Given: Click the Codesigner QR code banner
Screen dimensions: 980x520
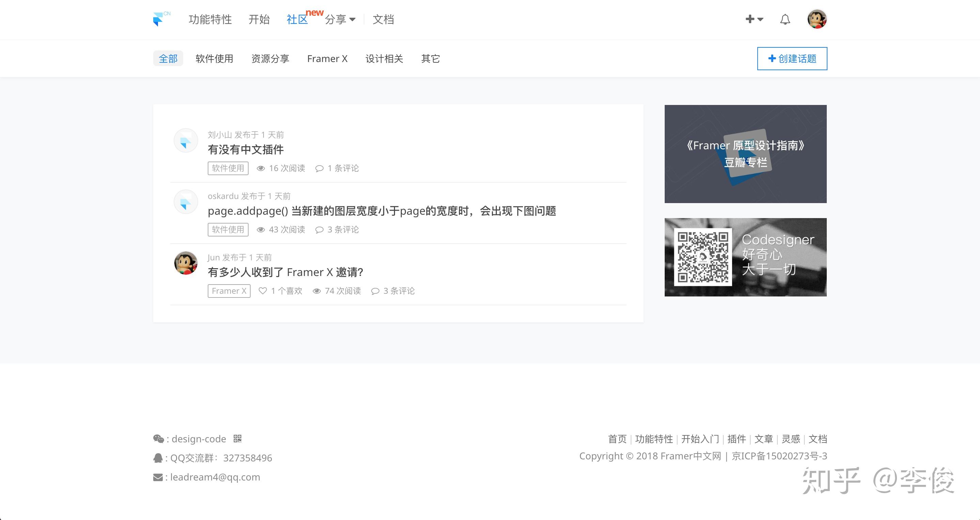Looking at the screenshot, I should [x=745, y=257].
